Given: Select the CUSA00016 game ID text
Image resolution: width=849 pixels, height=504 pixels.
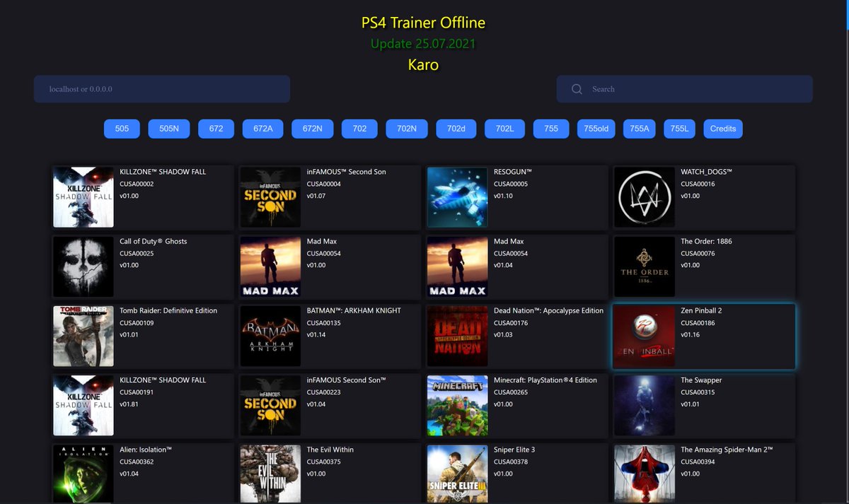Looking at the screenshot, I should point(698,184).
